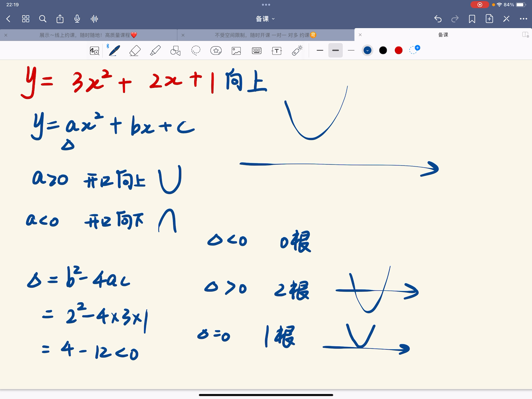Select the Text box tool
Image resolution: width=532 pixels, height=399 pixels.
pyautogui.click(x=277, y=51)
